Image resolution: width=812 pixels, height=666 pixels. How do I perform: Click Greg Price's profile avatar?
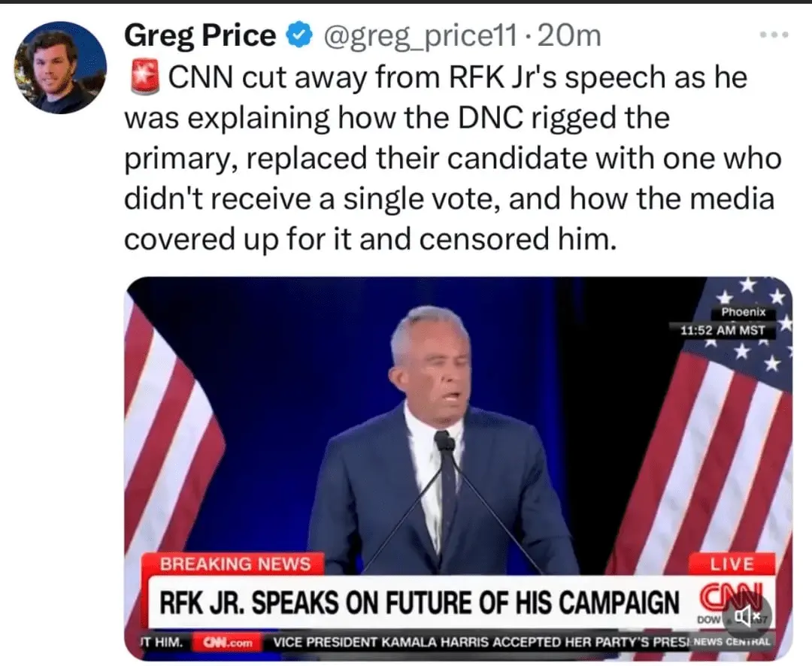pos(60,68)
